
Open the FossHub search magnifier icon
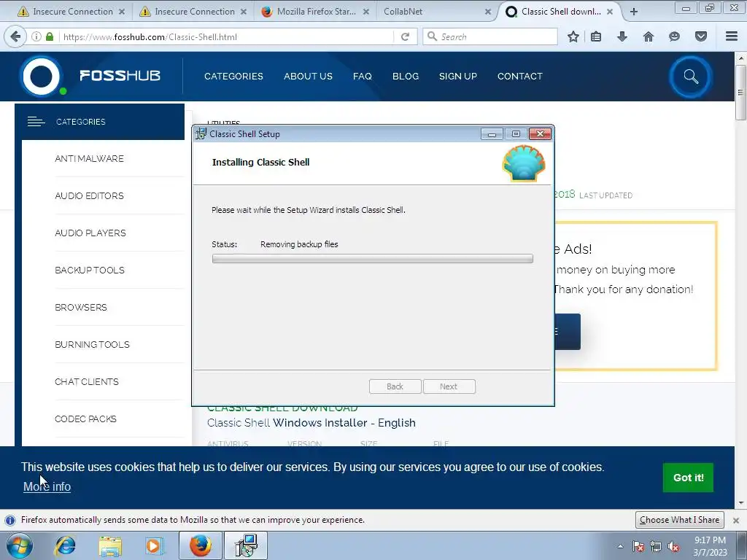(x=691, y=77)
